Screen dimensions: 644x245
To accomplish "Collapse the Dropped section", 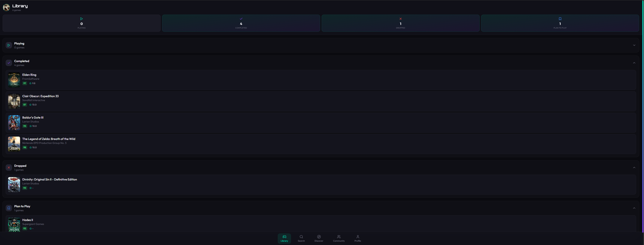I will coord(634,168).
